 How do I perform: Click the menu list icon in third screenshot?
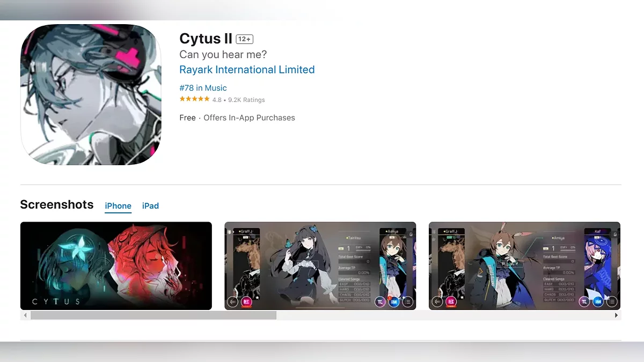pyautogui.click(x=612, y=302)
